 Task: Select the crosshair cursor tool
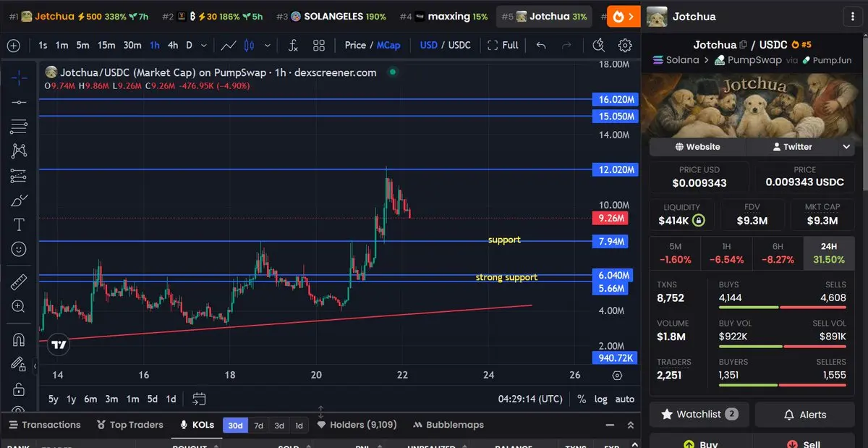(x=19, y=77)
